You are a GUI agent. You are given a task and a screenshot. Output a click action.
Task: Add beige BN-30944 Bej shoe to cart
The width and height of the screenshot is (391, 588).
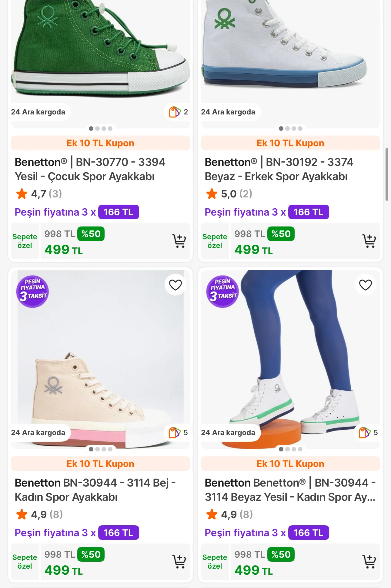[179, 562]
